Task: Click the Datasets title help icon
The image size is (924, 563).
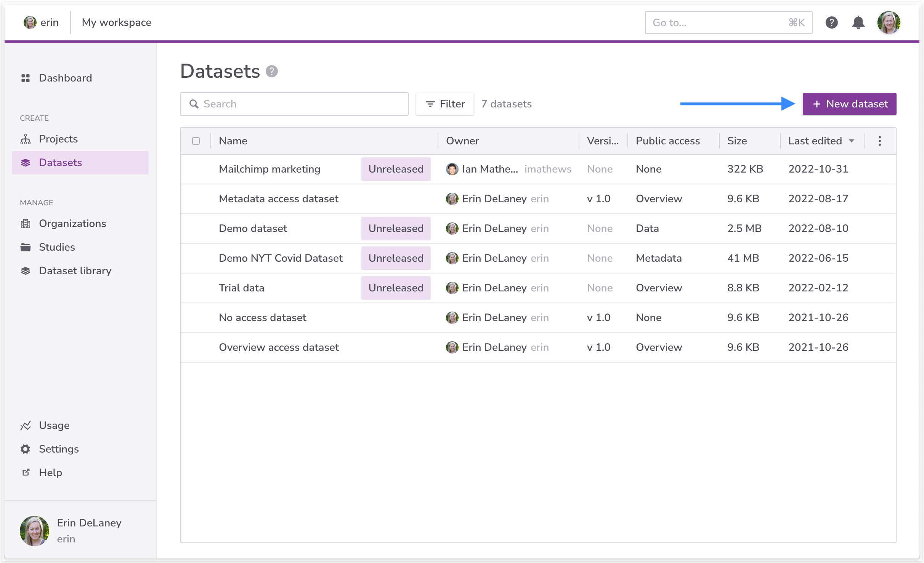Action: [272, 71]
